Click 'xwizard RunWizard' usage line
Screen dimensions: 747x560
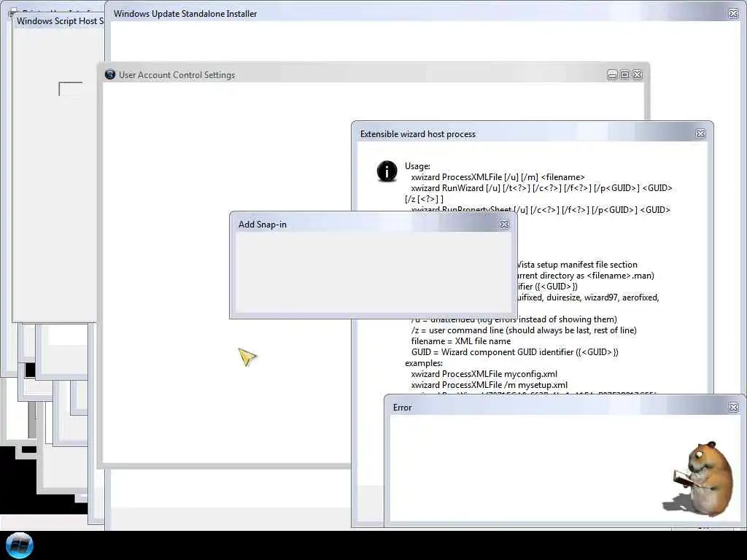(541, 188)
